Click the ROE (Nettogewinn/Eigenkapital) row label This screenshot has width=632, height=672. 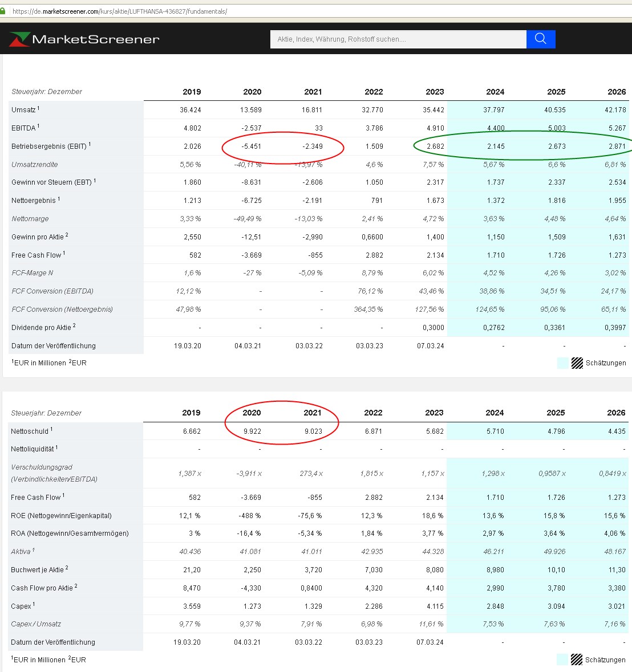point(62,515)
